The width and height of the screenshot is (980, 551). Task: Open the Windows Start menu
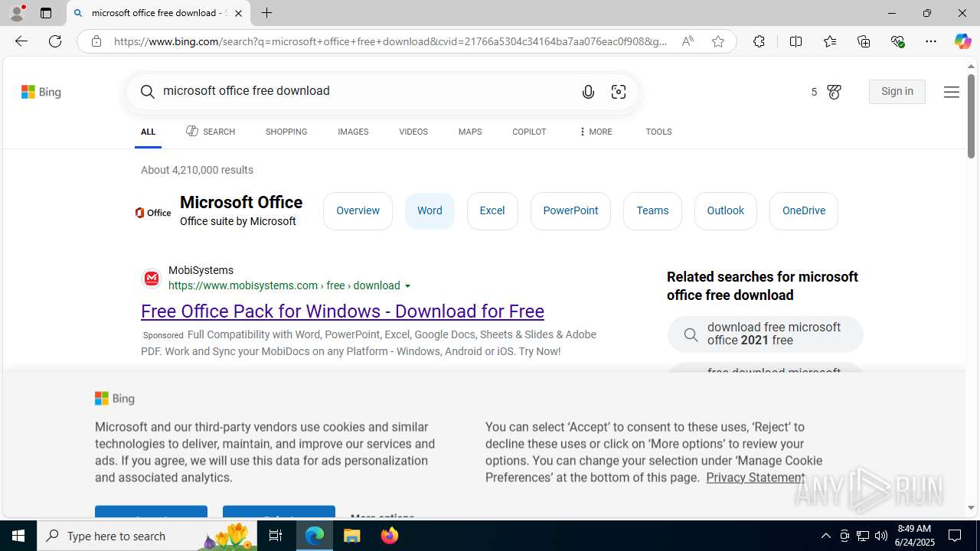pyautogui.click(x=18, y=536)
